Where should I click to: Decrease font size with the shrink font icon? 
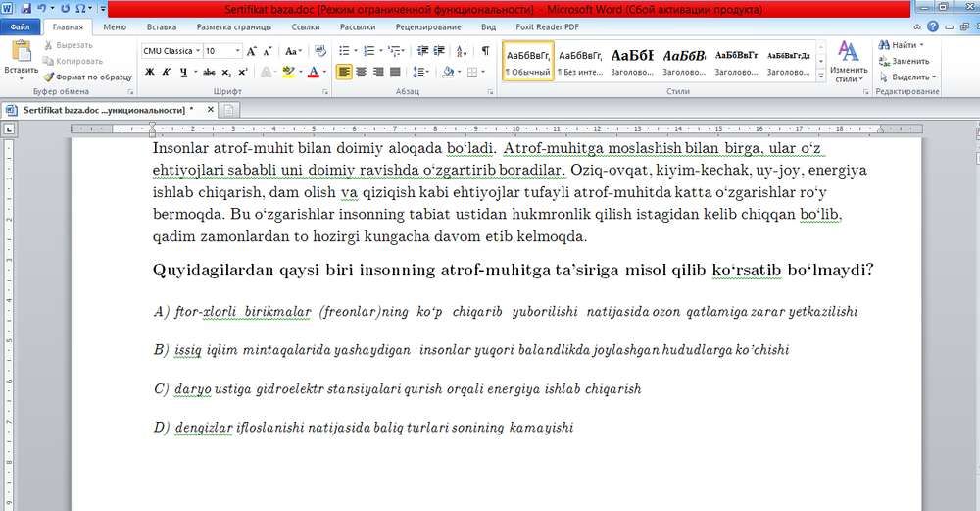(268, 51)
